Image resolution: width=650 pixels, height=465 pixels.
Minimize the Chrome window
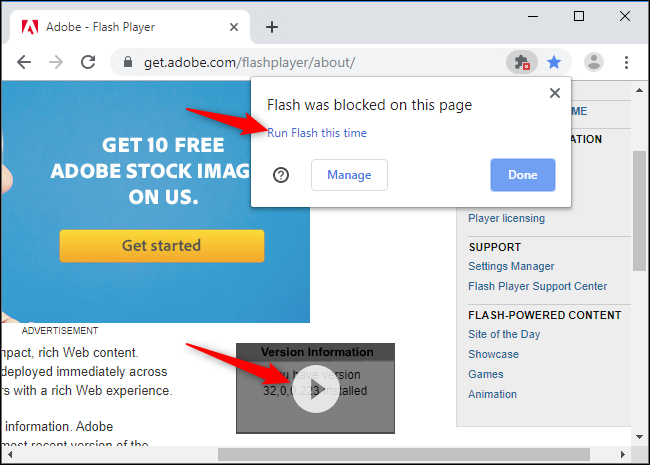coord(533,17)
